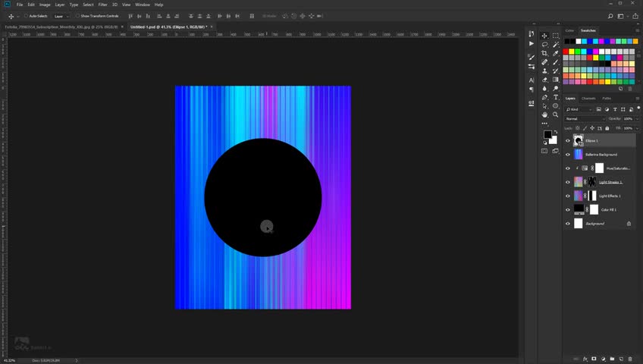Enable the Auto-Select checkbox
The height and width of the screenshot is (364, 643).
coord(26,16)
